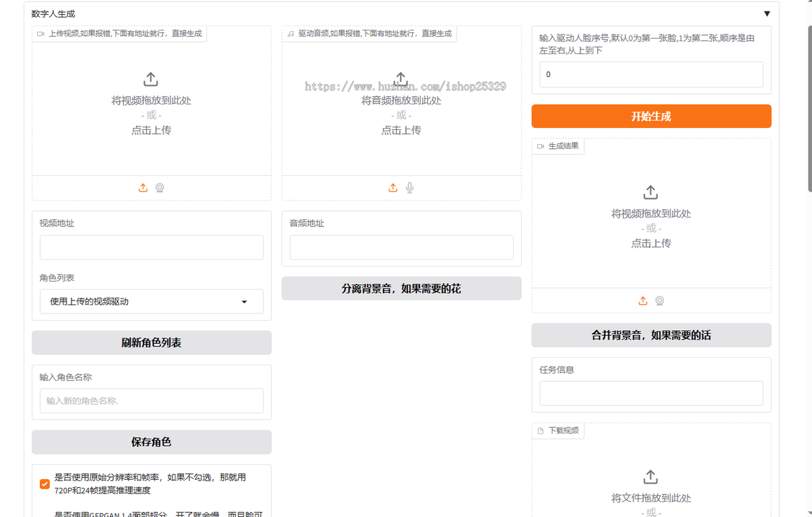Click large upload arrow in source video dropzone
Viewport: 812px width, 517px height.
coord(151,79)
